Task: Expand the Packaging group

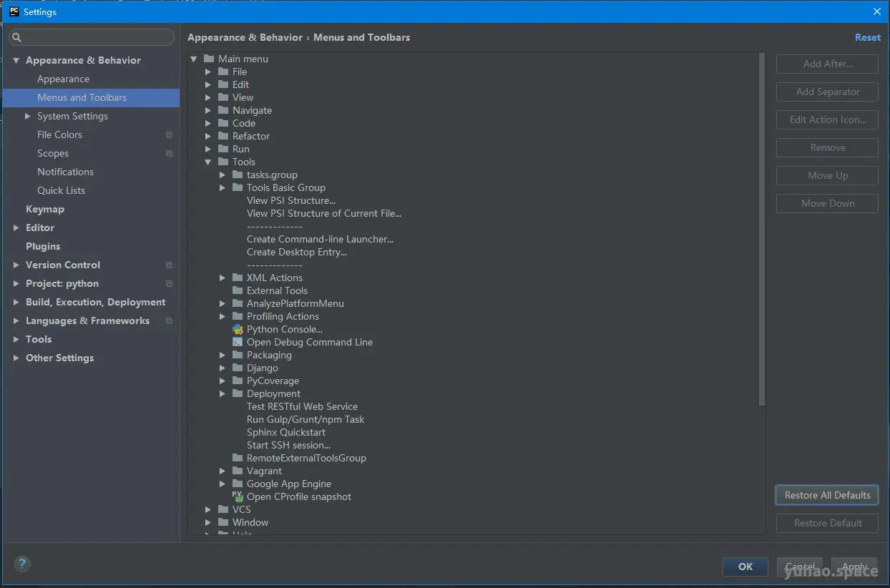Action: 222,355
